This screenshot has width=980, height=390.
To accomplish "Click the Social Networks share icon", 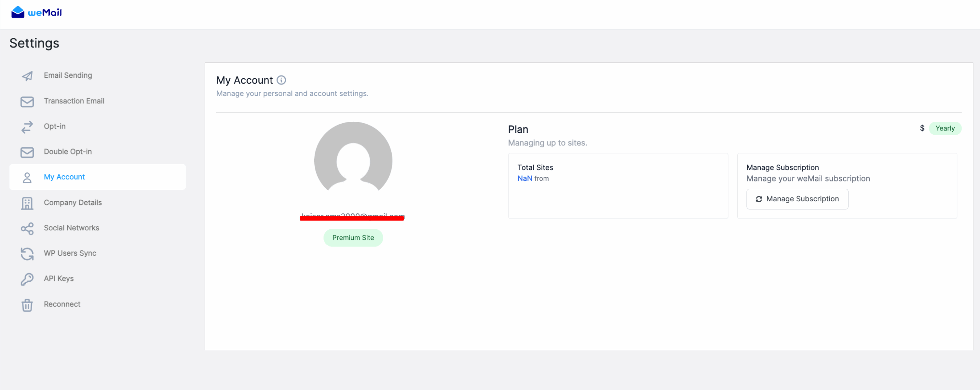I will (27, 228).
